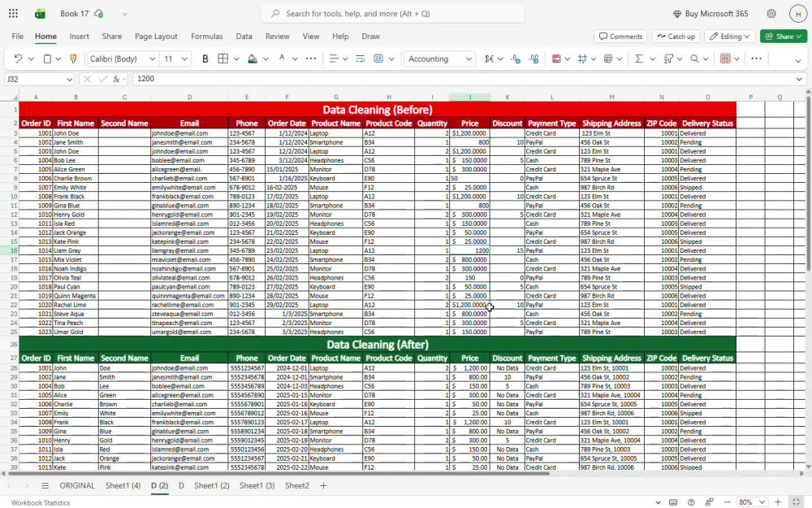
Task: Click the Zoom Out minus icon
Action: [x=727, y=501]
